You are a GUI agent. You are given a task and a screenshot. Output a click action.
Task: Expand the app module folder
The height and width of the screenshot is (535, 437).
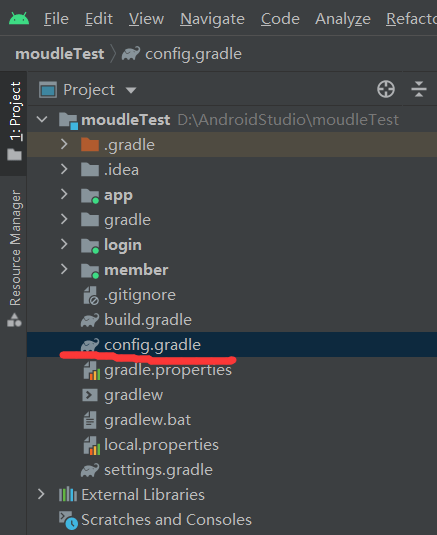64,194
